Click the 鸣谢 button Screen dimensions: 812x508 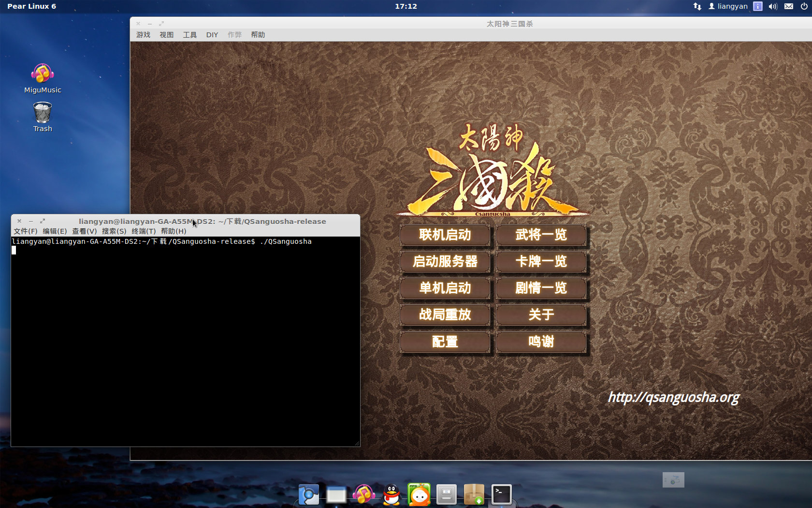(x=541, y=342)
